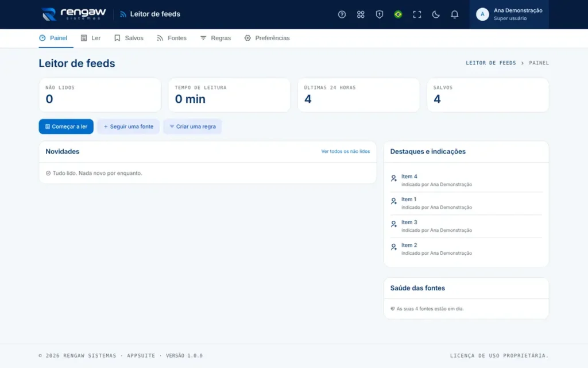Click the shield security icon
Image resolution: width=588 pixels, height=368 pixels.
click(379, 14)
